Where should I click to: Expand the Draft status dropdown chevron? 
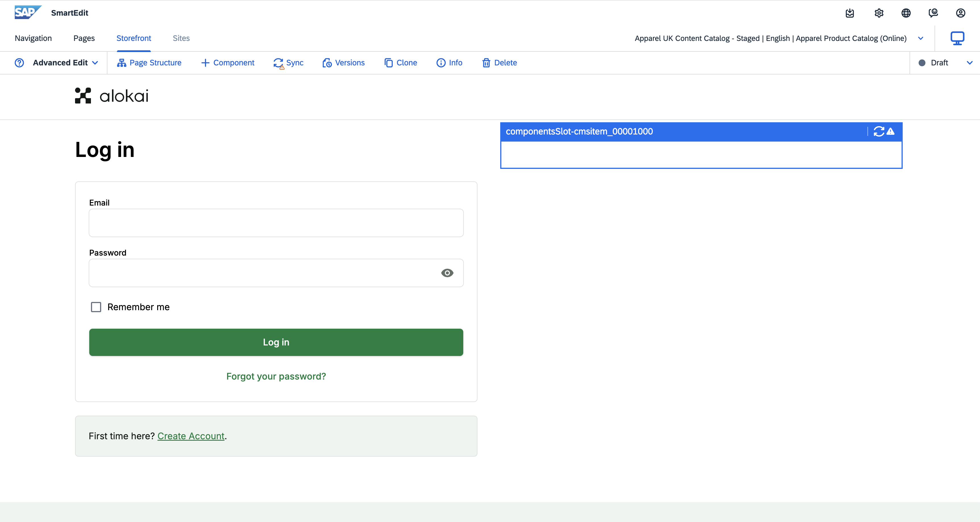coord(969,63)
